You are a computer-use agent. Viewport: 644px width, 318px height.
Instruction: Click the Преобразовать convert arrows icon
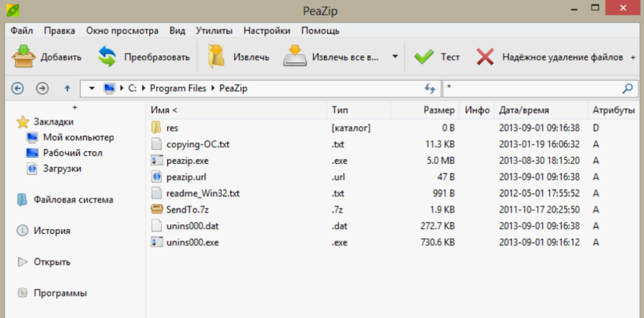coord(107,57)
